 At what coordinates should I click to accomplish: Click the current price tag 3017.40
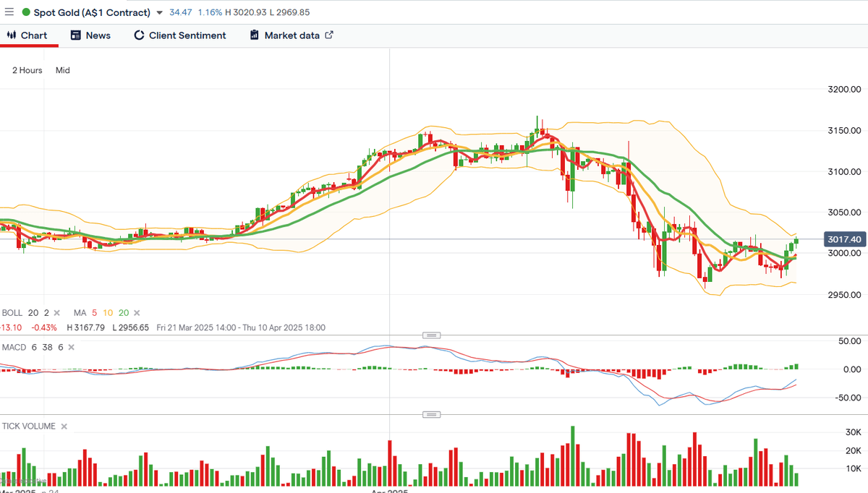(844, 239)
